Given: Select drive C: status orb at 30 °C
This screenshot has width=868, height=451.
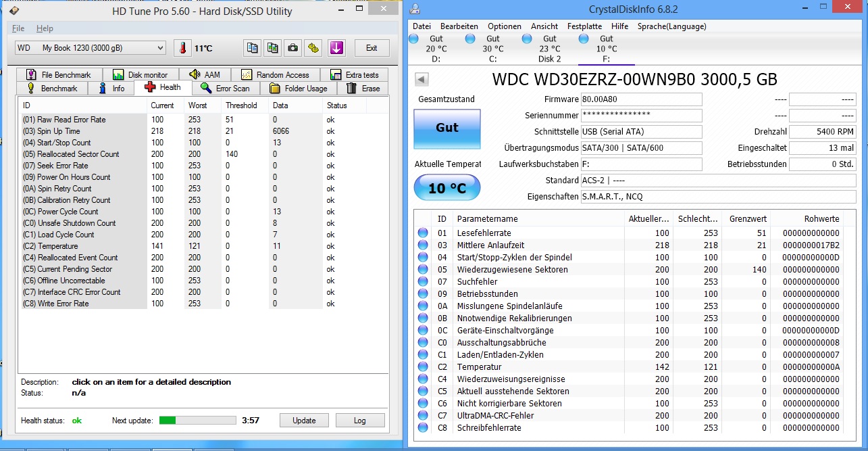Looking at the screenshot, I should tap(470, 40).
